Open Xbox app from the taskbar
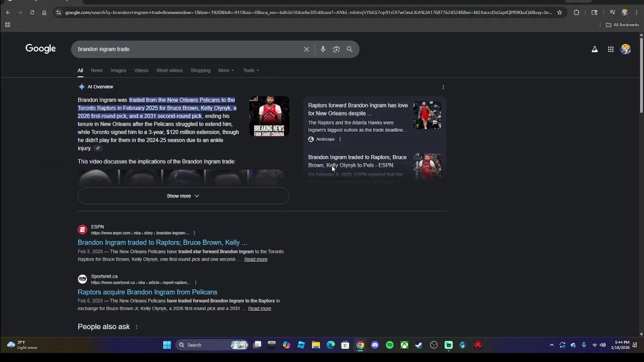This screenshot has height=362, width=644. [404, 345]
